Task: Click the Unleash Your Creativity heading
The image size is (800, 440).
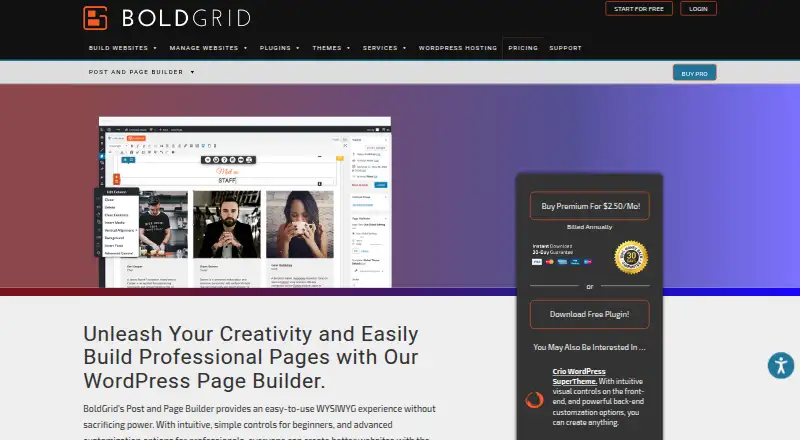Action: (x=251, y=357)
